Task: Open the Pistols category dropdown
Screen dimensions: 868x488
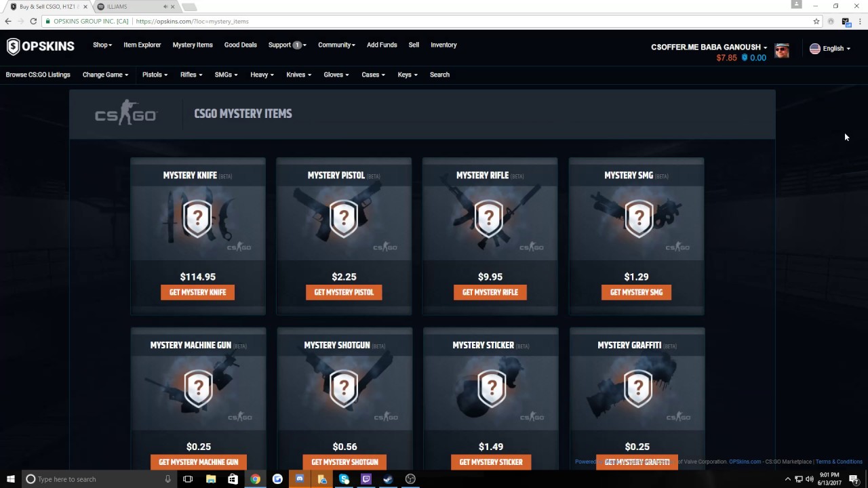Action: (x=155, y=75)
